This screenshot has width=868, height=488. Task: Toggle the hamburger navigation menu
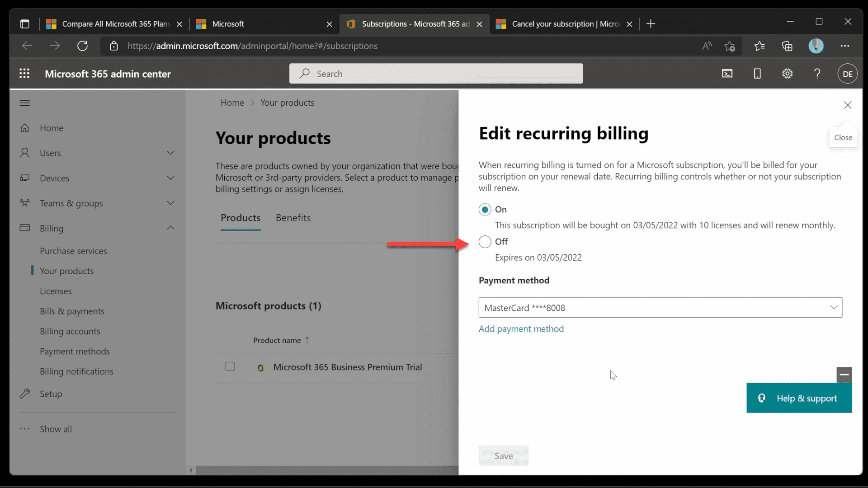point(25,103)
